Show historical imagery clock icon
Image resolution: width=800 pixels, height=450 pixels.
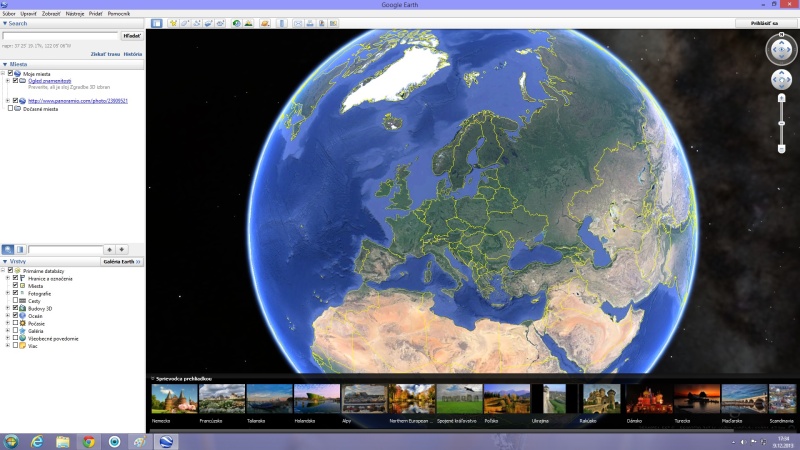pos(236,23)
